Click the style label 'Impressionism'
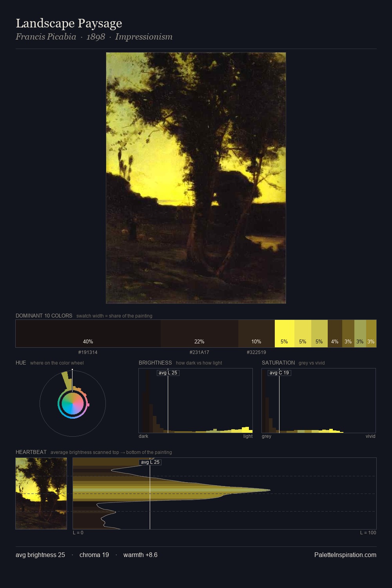 144,37
